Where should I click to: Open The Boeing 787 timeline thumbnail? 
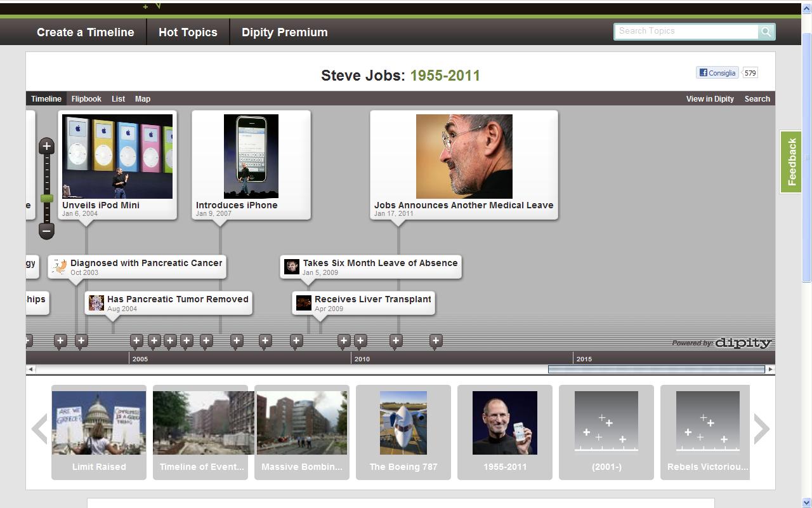pyautogui.click(x=403, y=432)
